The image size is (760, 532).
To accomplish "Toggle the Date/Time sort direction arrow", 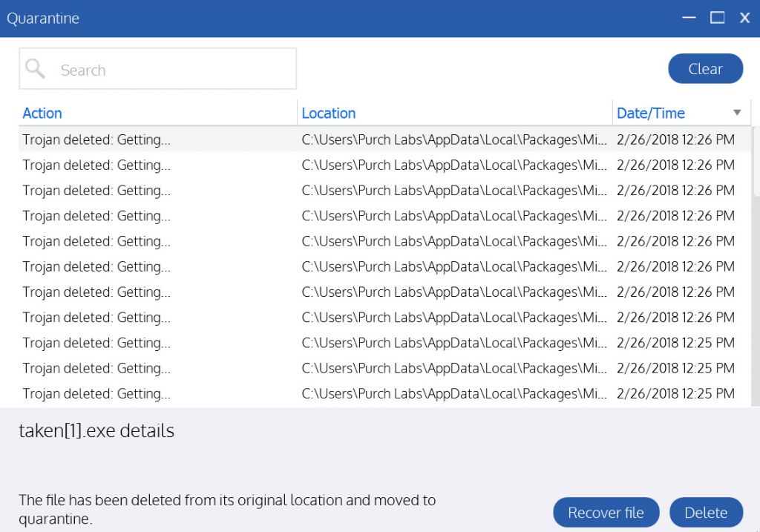I will pyautogui.click(x=737, y=113).
